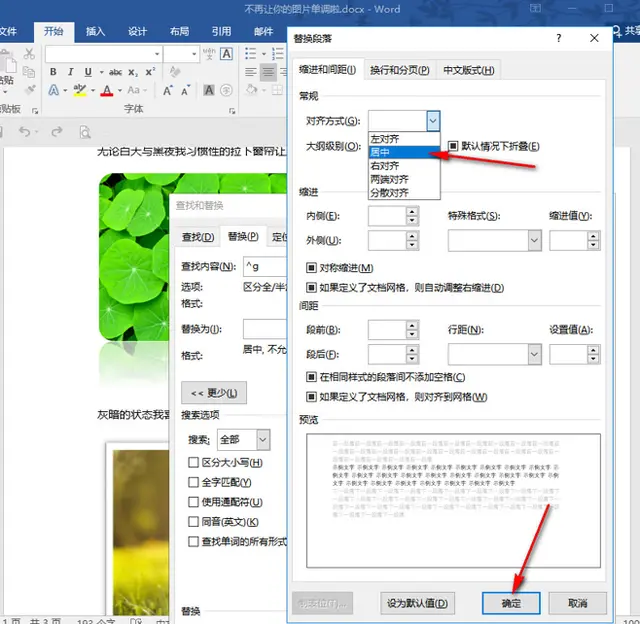The width and height of the screenshot is (640, 624).
Task: Redo action in quick access bar
Action: click(57, 131)
